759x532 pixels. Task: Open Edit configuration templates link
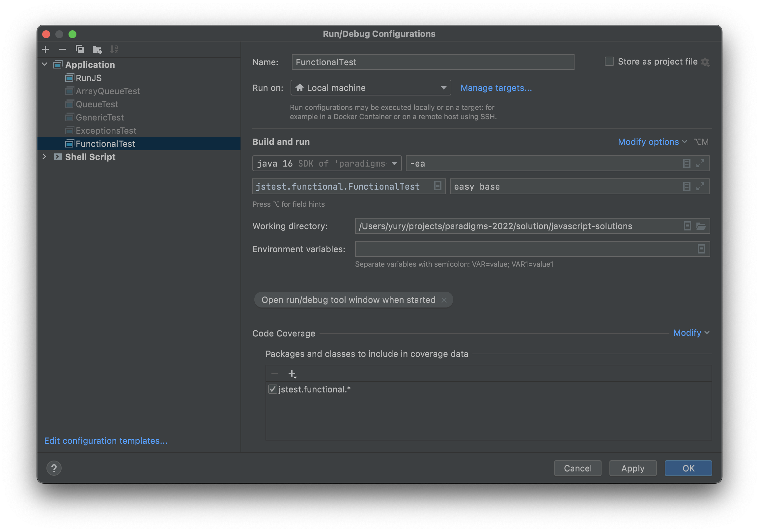(106, 441)
